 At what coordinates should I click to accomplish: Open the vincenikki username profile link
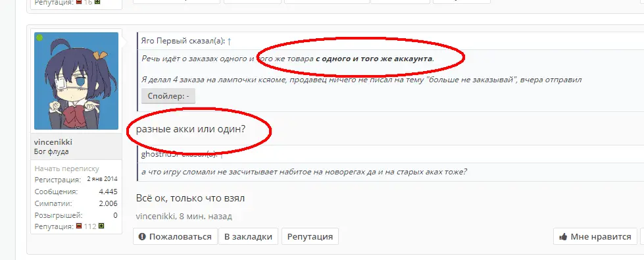[x=53, y=142]
